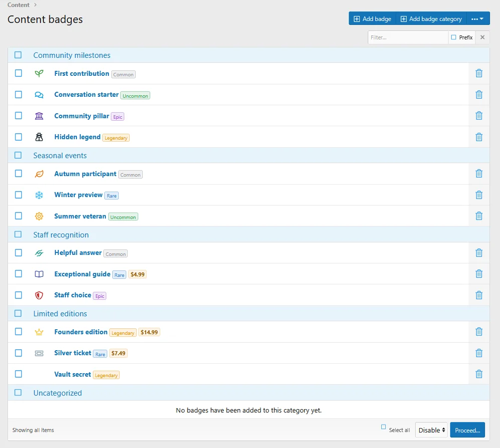This screenshot has width=500, height=448.
Task: Click Staff choice trash icon
Action: 479,295
